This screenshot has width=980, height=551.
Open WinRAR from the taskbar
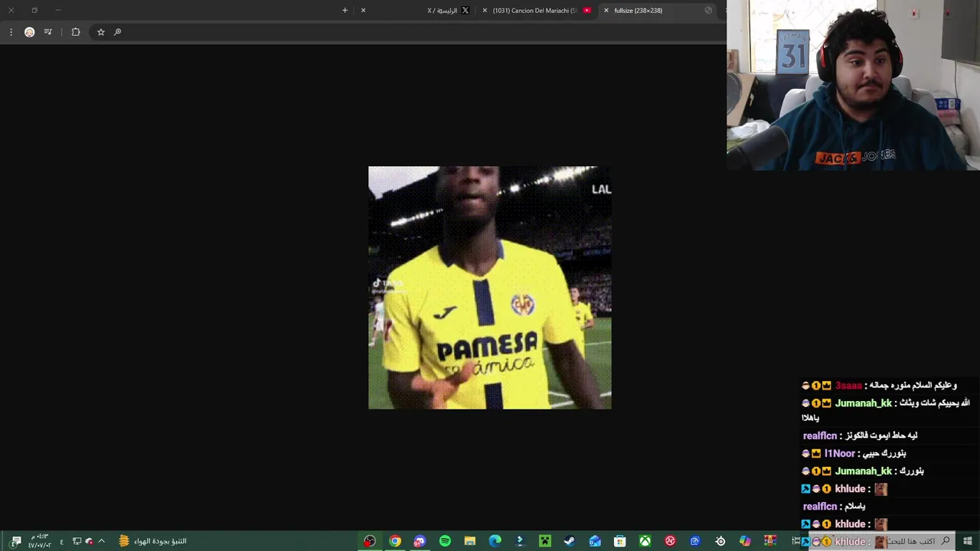point(770,541)
